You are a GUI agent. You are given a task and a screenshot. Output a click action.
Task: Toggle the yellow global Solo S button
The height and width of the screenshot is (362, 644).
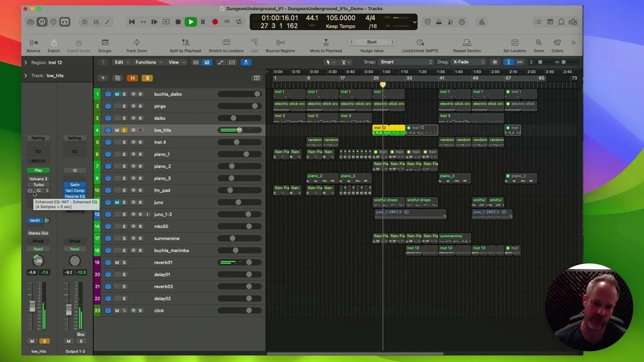(x=147, y=78)
